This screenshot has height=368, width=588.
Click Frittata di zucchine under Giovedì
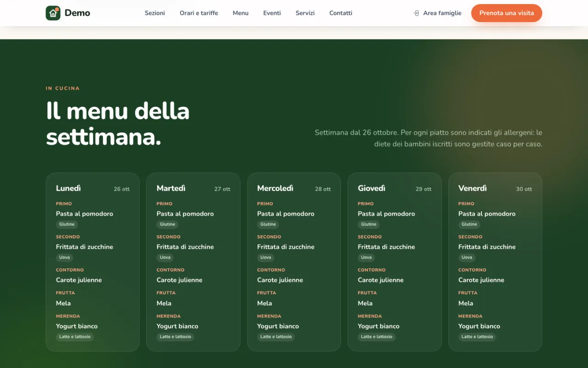[x=386, y=247]
